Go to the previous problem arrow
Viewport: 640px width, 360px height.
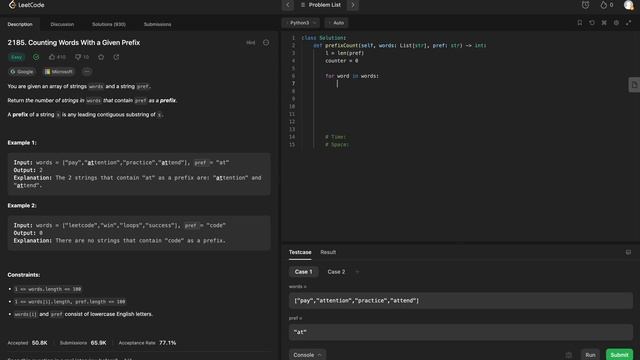[x=288, y=5]
